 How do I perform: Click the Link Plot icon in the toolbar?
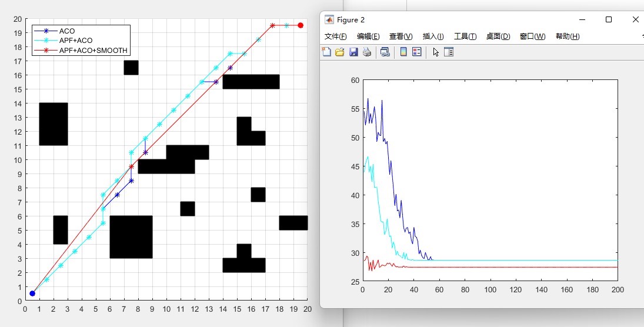point(385,52)
